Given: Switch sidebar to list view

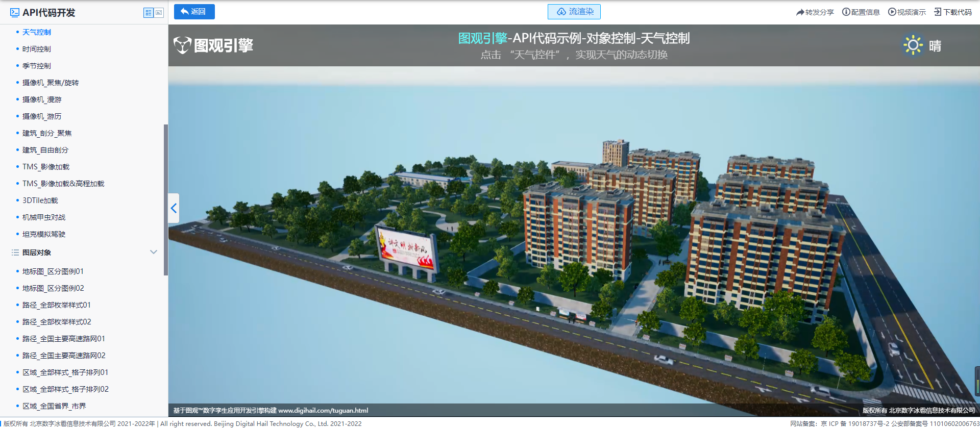Looking at the screenshot, I should (149, 13).
